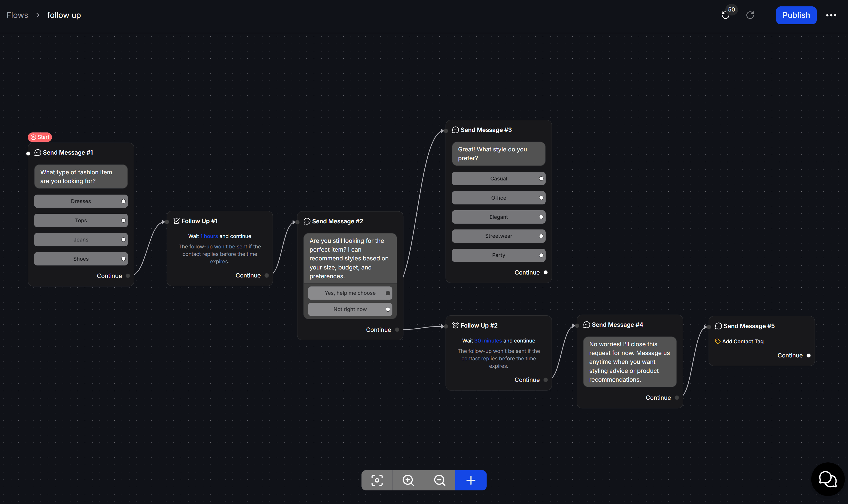The width and height of the screenshot is (848, 504).
Task: Click the breadcrumb chevron separator
Action: point(38,15)
